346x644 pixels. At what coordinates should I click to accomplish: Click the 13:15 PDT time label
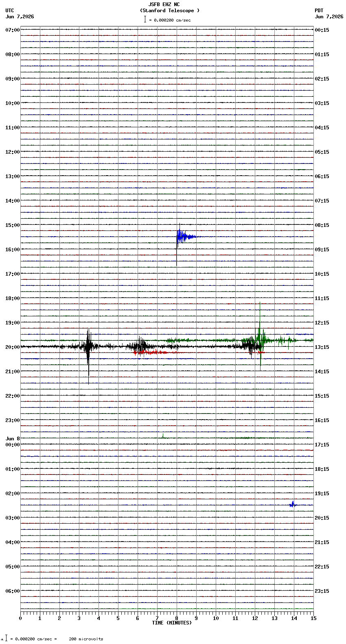pyautogui.click(x=322, y=347)
